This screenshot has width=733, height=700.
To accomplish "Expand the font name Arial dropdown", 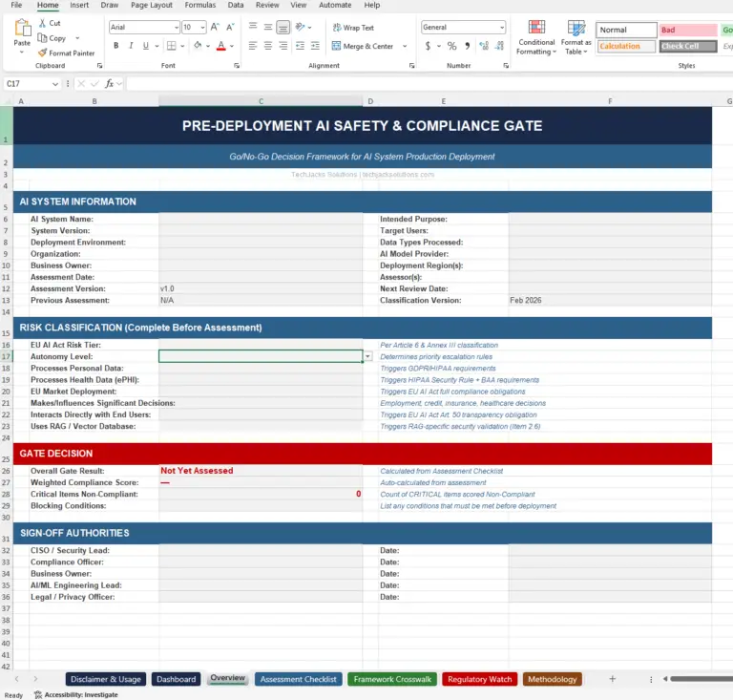I will tap(174, 28).
